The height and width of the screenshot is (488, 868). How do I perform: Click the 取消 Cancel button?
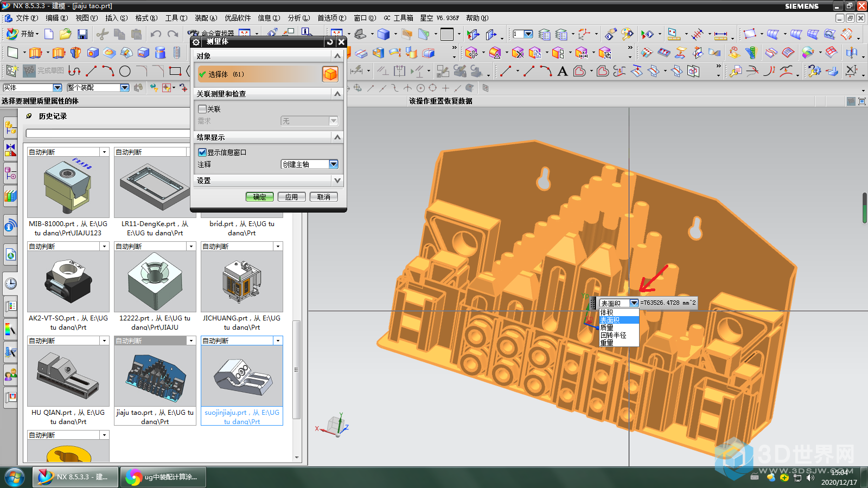(323, 197)
